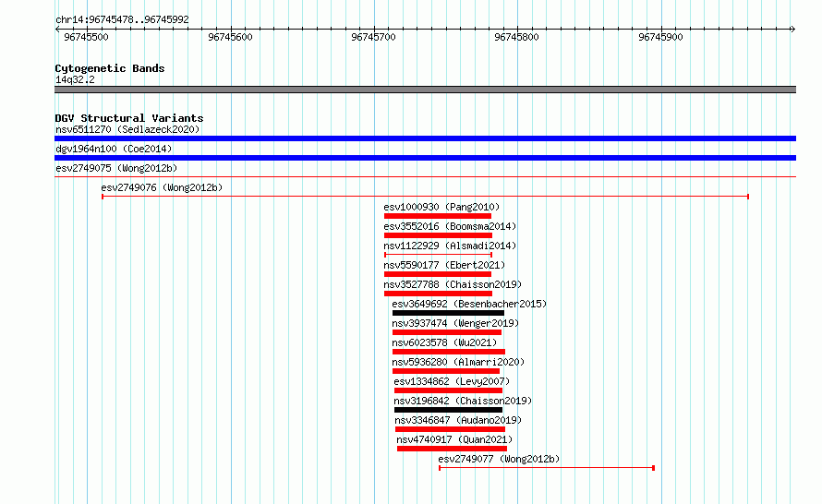Click the 96745900 ruler position

click(660, 37)
